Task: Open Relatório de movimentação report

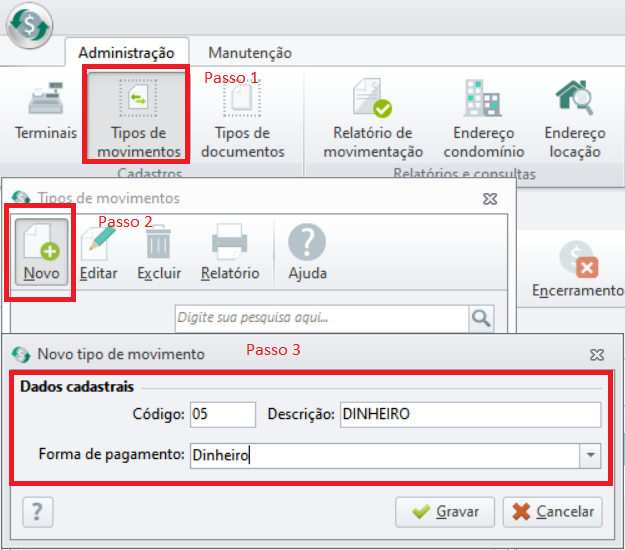Action: coord(373,119)
